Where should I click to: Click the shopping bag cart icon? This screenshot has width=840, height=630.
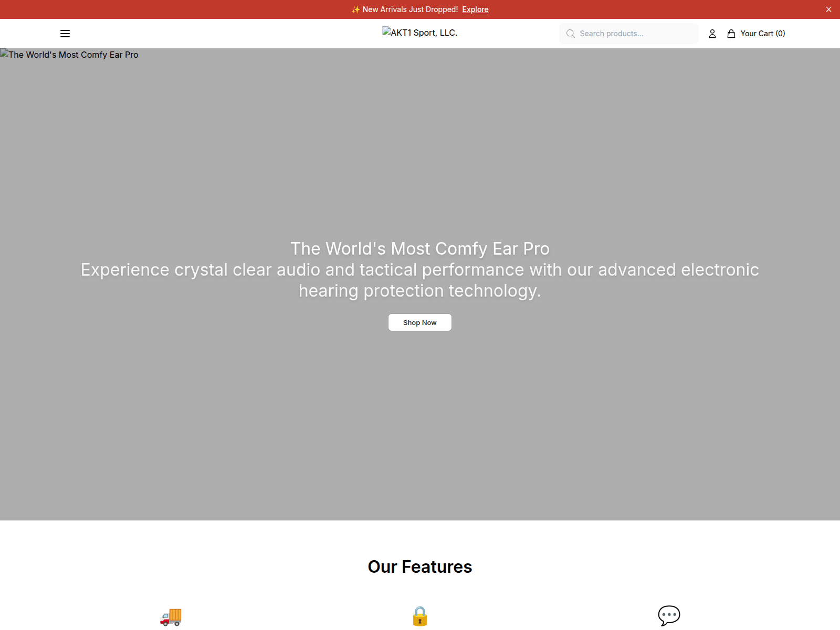731,34
